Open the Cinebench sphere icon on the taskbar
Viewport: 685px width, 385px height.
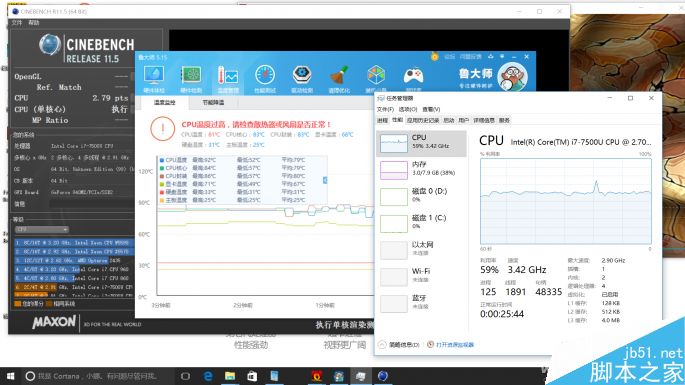tap(383, 376)
